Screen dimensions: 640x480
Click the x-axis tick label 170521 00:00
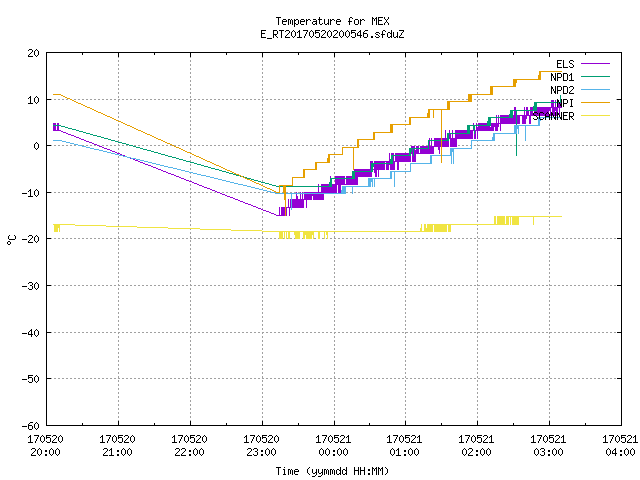(333, 446)
